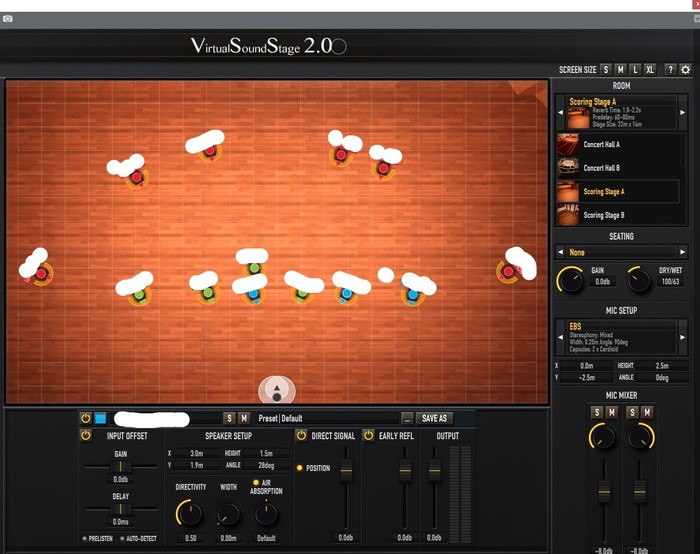700x554 pixels.
Task: Open the Preset Default selector
Action: pos(325,418)
